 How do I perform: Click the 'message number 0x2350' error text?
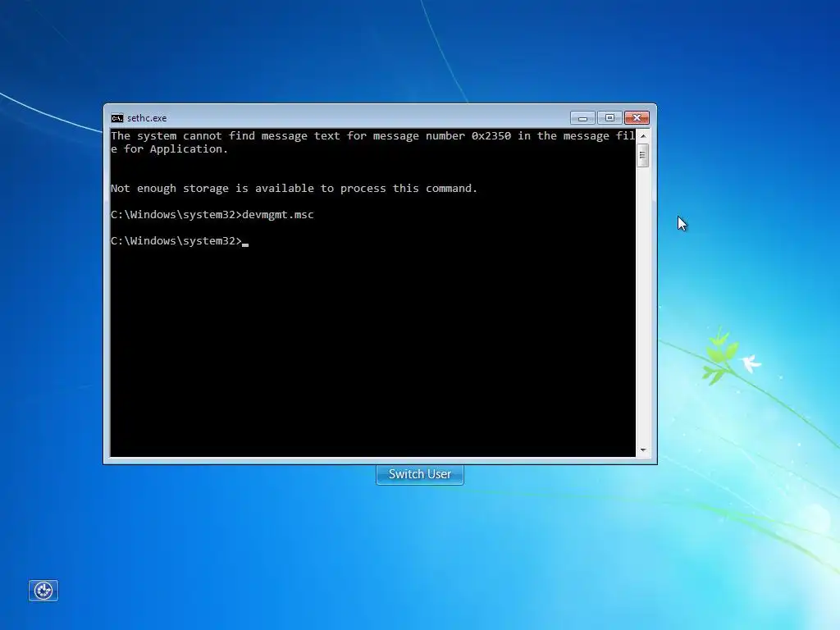point(441,136)
